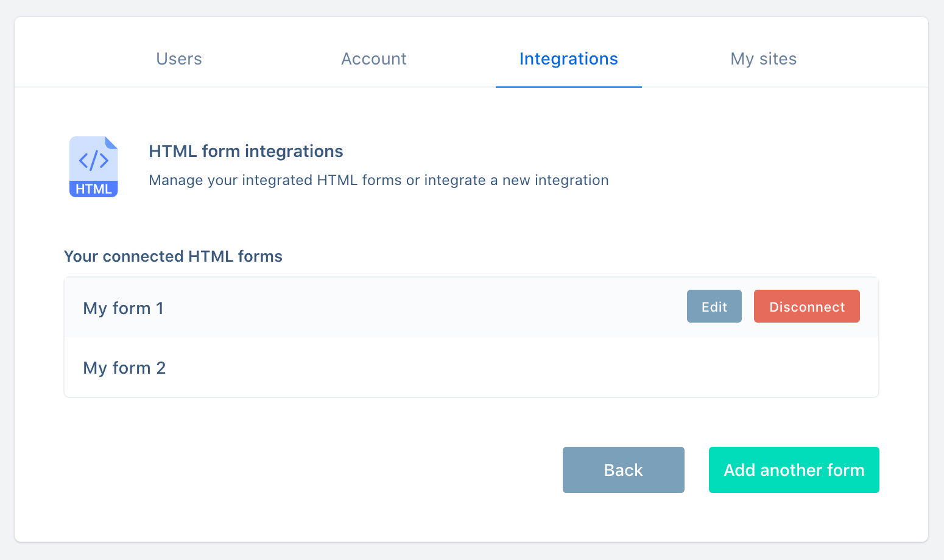
Task: Select the My form 1 row
Action: [x=471, y=307]
